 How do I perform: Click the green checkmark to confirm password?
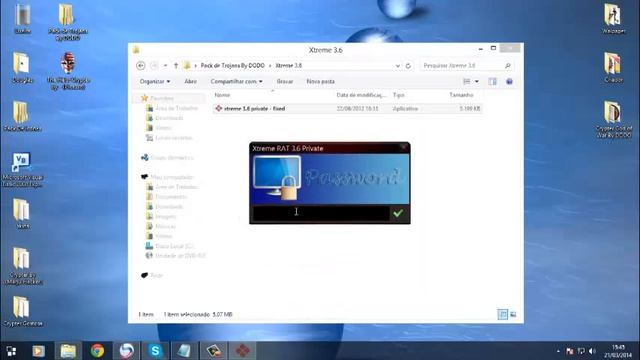(398, 213)
